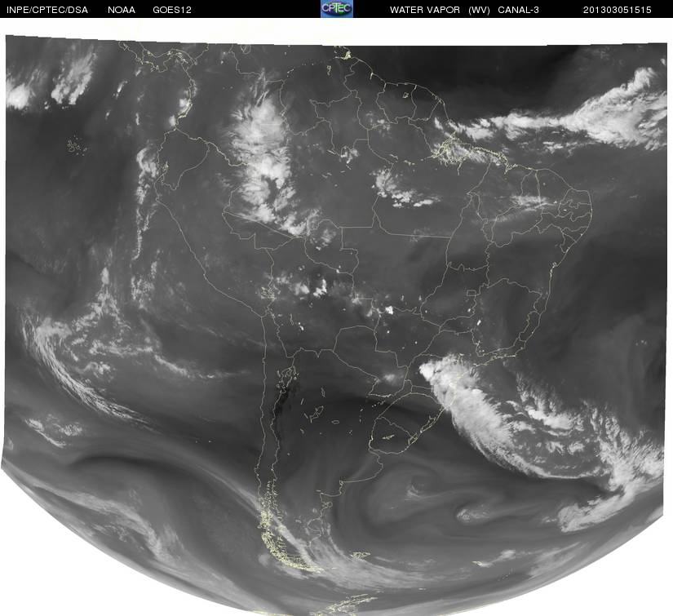The image size is (673, 616).
Task: Click the INPE/CPTEC/DSA header text
Action: pos(47,10)
